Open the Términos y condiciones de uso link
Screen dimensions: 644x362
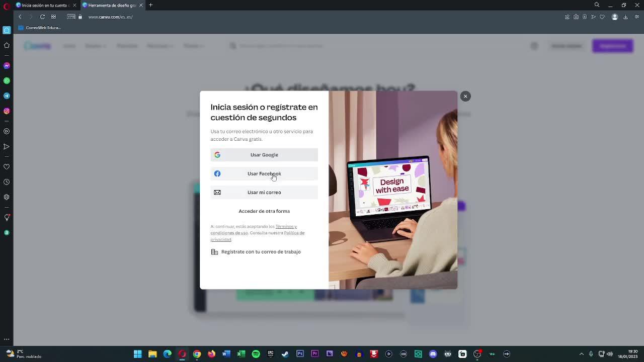(254, 230)
